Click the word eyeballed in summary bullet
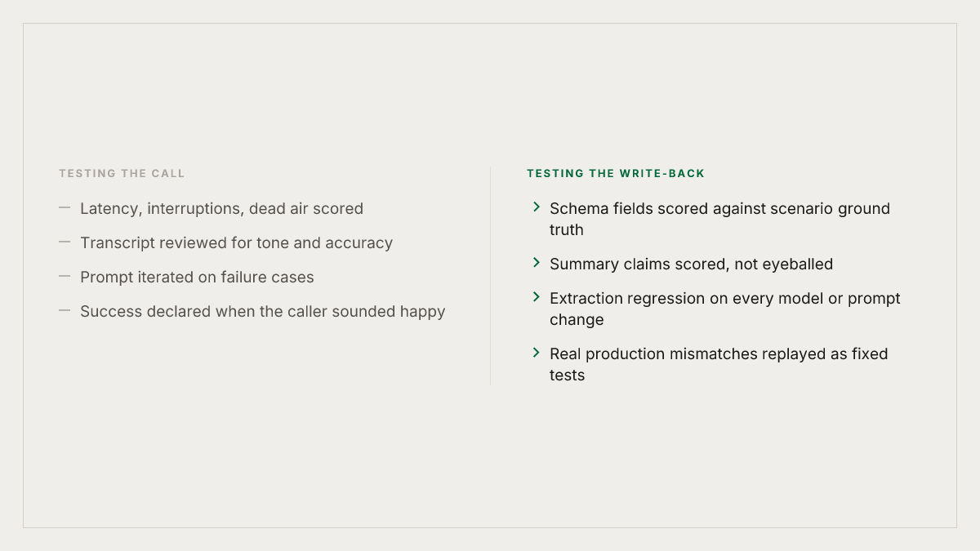Viewport: 980px width, 551px height. (x=795, y=264)
